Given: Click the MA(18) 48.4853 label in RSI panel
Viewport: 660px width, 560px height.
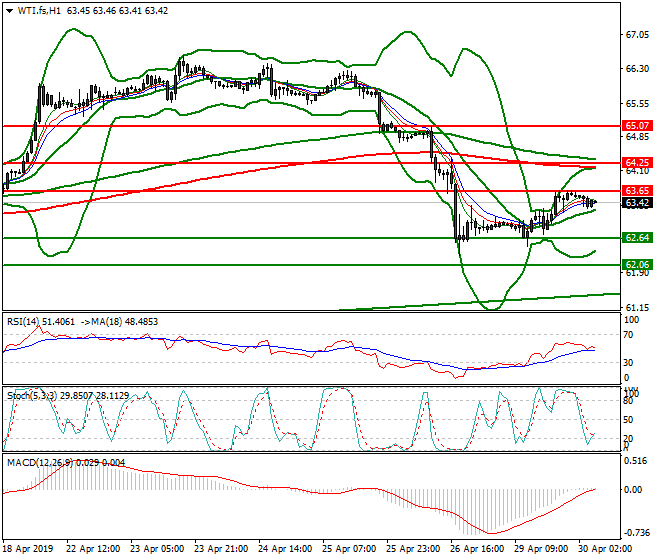Looking at the screenshot, I should tap(125, 322).
